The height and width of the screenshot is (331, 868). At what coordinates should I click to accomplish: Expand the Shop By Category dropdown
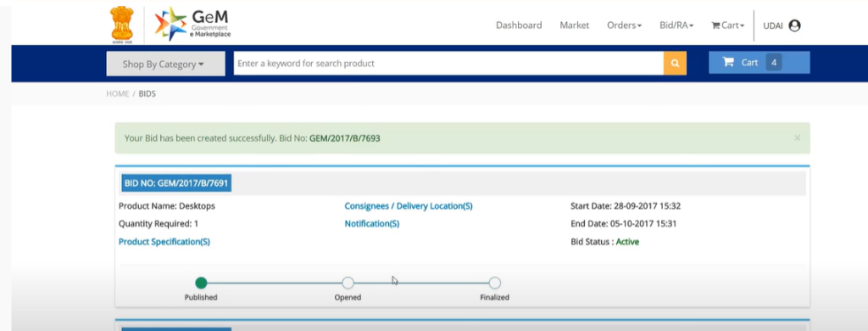[165, 64]
